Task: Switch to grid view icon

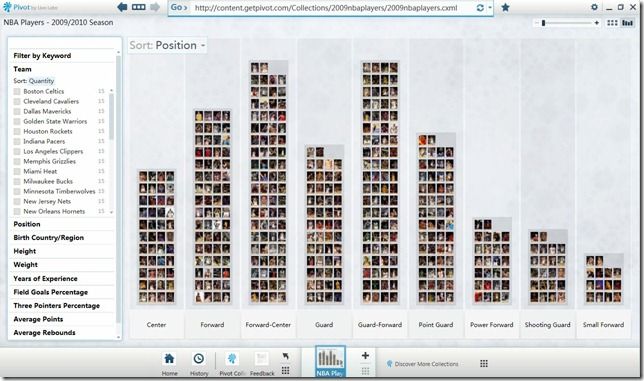Action: point(612,23)
